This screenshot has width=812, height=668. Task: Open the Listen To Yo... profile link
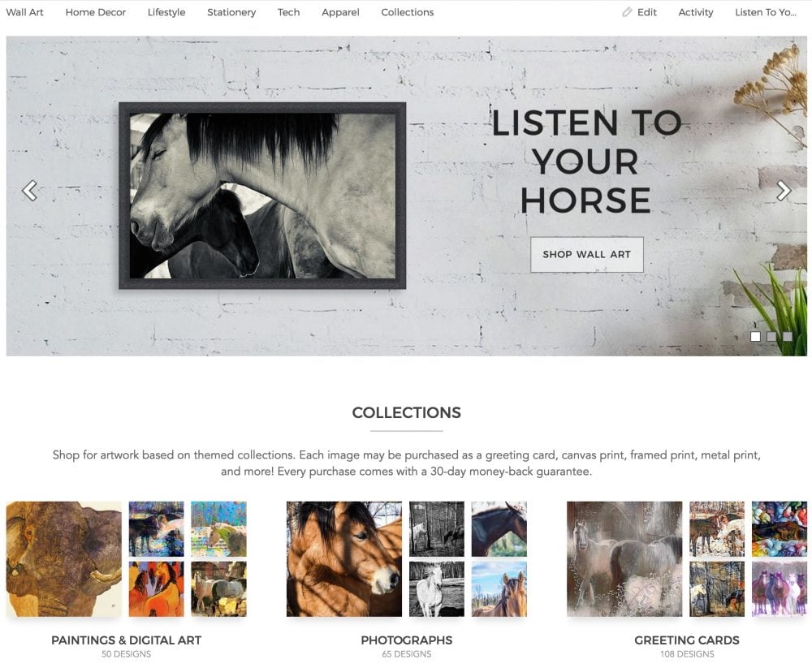tap(766, 12)
